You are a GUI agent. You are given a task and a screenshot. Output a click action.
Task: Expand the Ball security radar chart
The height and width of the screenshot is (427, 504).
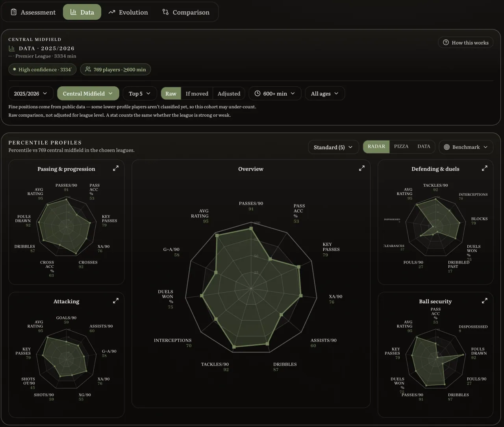click(485, 301)
